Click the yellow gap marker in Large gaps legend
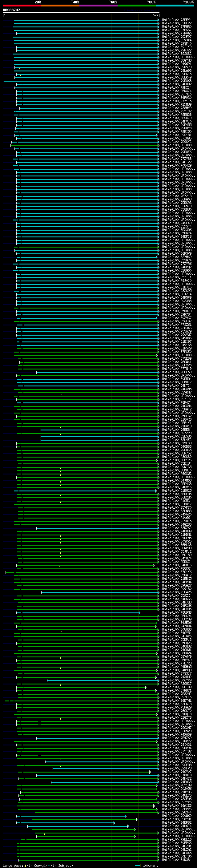Screen dimensions: 197x868 [25, 865]
